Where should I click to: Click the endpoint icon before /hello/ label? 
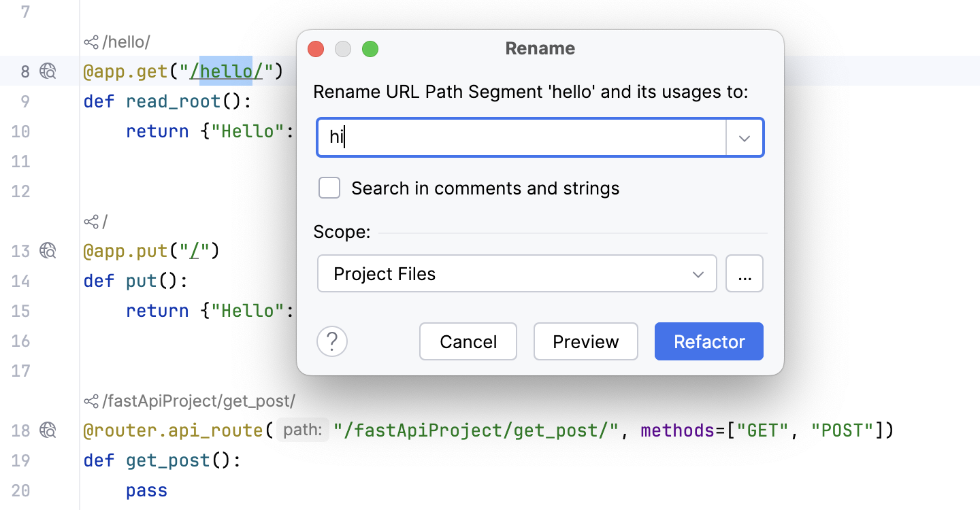[x=92, y=41]
